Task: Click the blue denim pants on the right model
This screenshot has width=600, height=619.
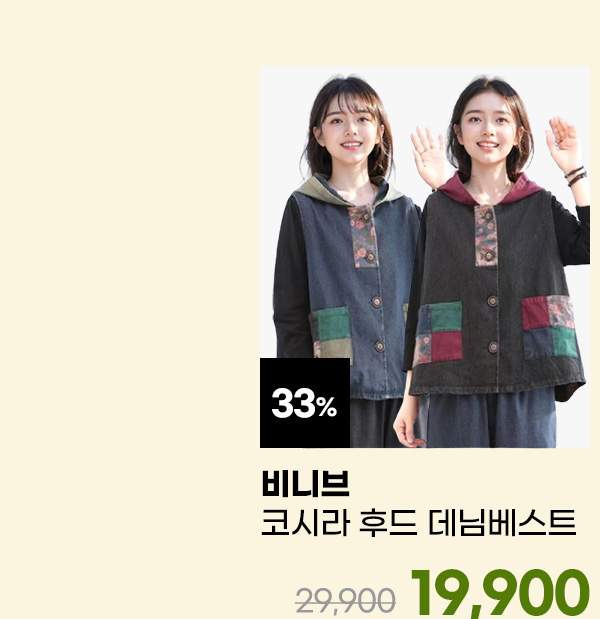Action: 489,419
